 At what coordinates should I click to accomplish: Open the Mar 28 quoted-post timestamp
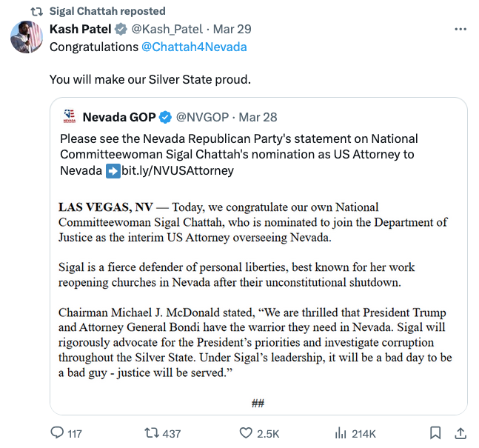[258, 117]
